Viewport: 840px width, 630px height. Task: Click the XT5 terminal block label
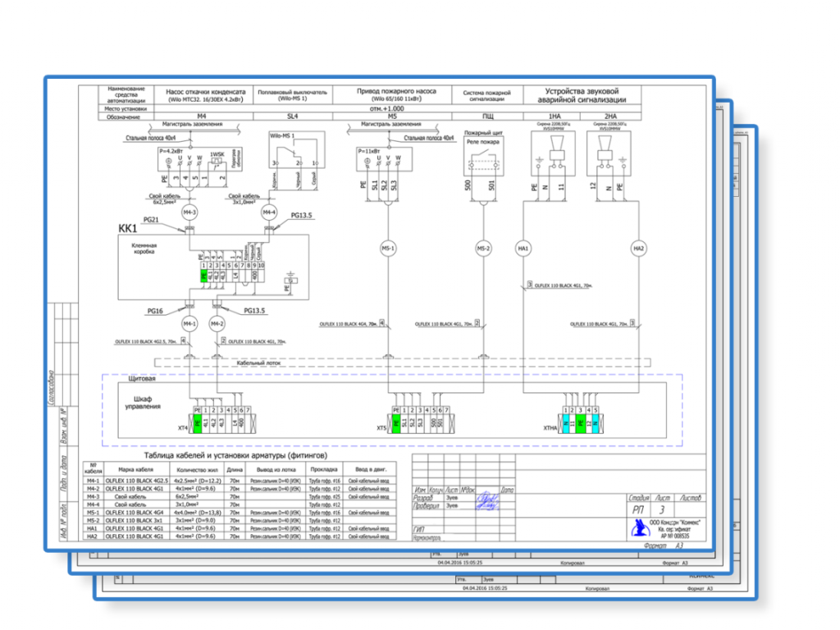pos(381,428)
